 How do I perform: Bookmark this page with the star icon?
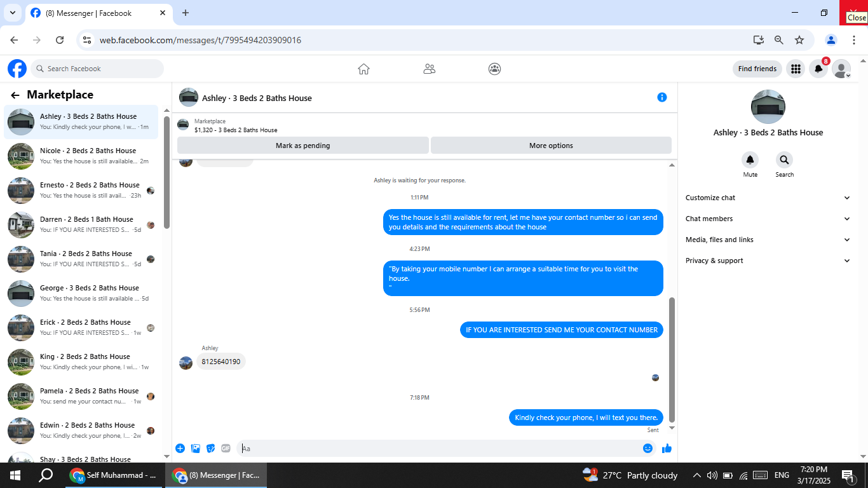[x=799, y=40]
